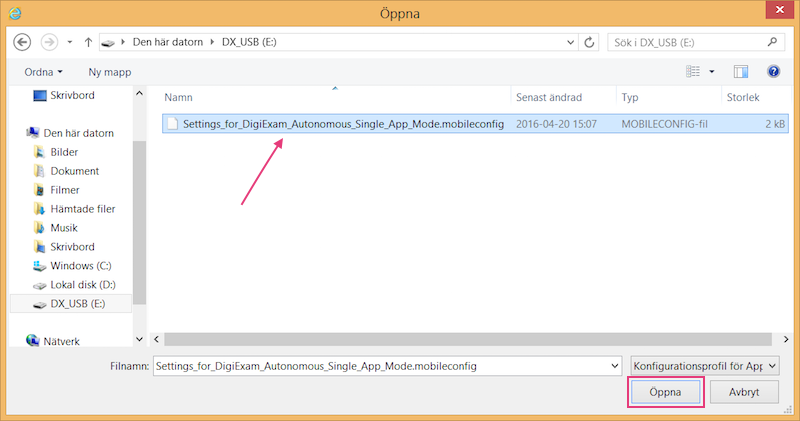Sort files by Namn column
This screenshot has height=421, width=800.
pos(179,97)
